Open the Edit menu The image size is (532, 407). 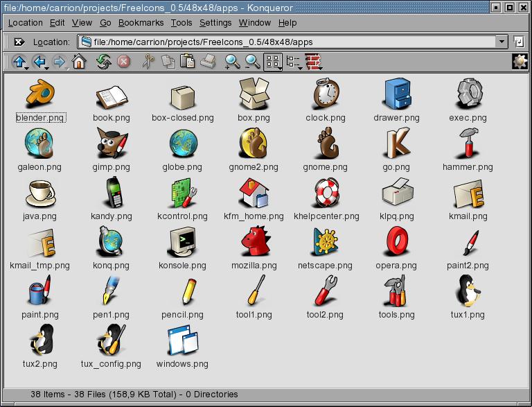pos(57,23)
